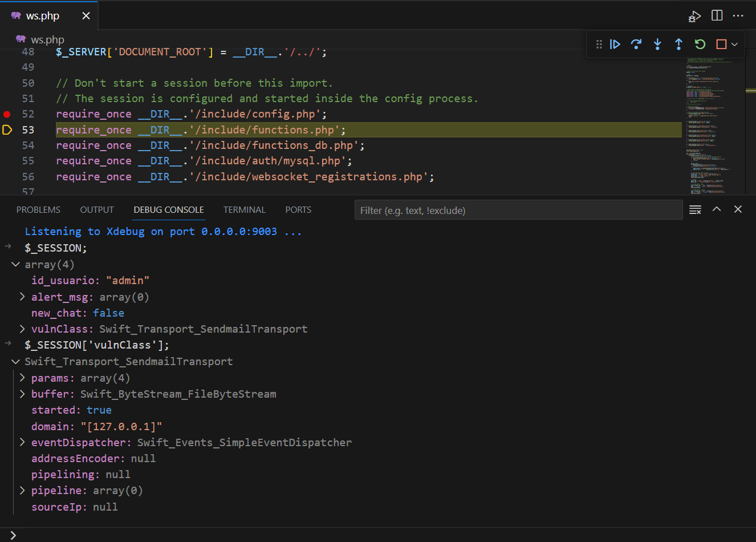This screenshot has width=756, height=542.
Task: Place cursor on websocket_registrations.php require line
Action: tap(245, 177)
